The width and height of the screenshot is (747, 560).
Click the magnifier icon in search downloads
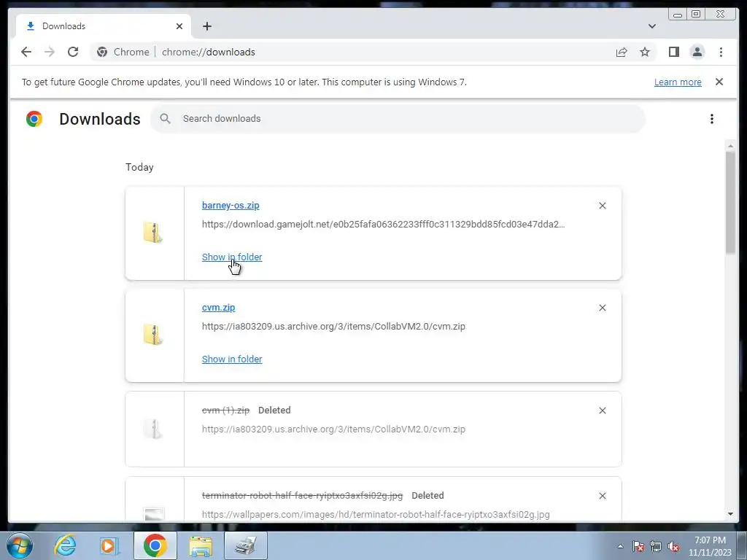click(165, 119)
